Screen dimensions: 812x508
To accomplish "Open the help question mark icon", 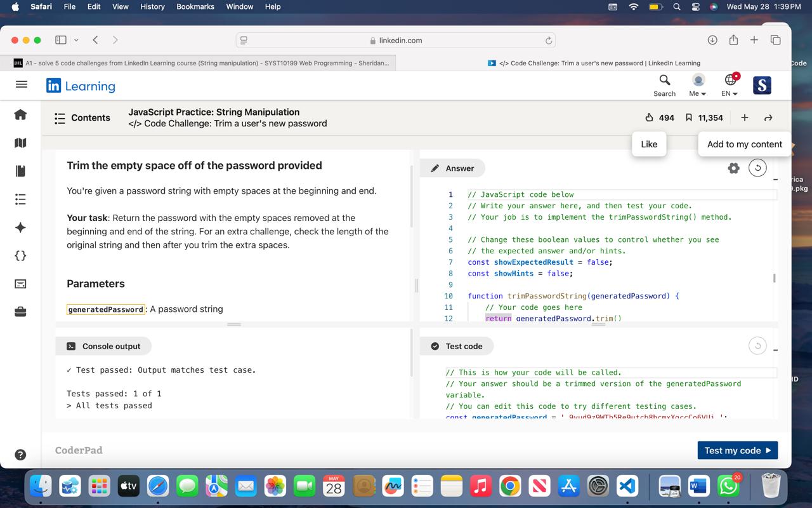I will [x=20, y=454].
